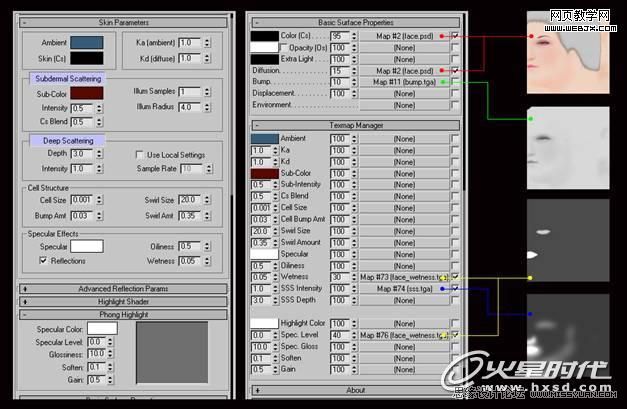Open the Wetness map button Map #73

click(x=404, y=277)
